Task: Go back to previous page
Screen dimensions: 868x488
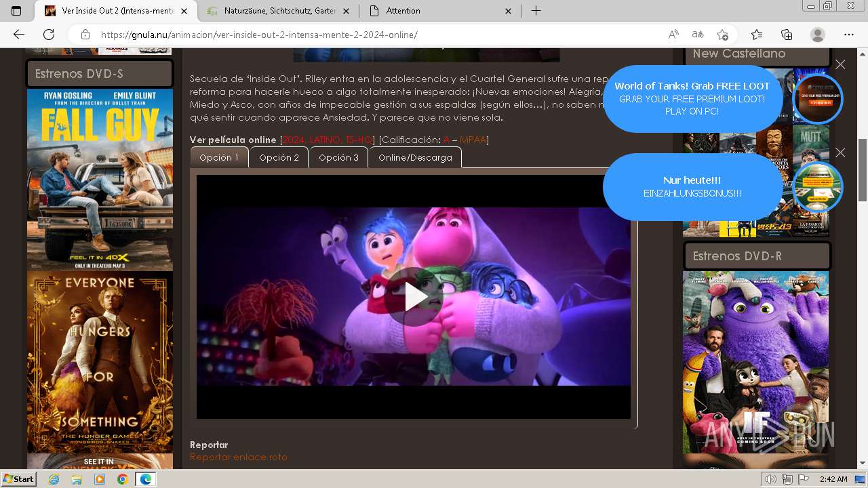Action: pos(19,35)
